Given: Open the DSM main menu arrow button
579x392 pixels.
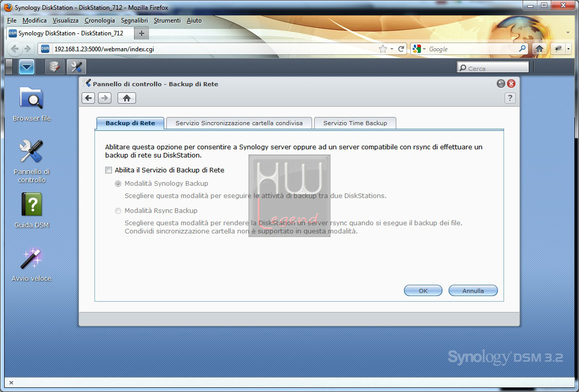Looking at the screenshot, I should pyautogui.click(x=27, y=67).
